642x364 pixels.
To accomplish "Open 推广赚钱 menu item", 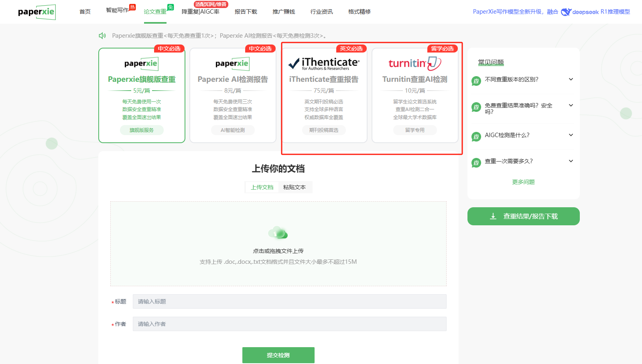I will (x=284, y=12).
